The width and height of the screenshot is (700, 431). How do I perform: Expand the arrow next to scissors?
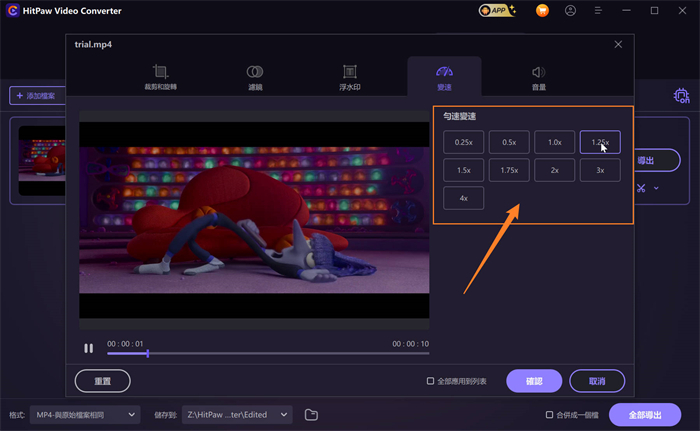coord(656,188)
